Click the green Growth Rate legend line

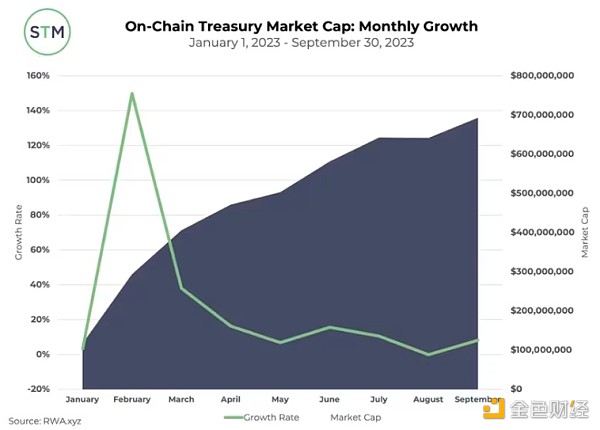(233, 417)
